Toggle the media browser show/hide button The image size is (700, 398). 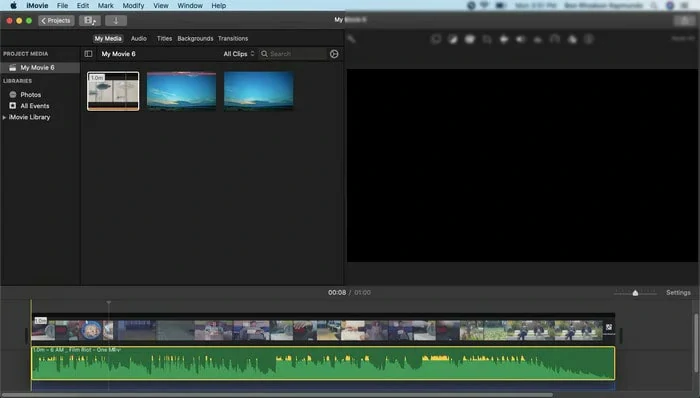(90, 21)
